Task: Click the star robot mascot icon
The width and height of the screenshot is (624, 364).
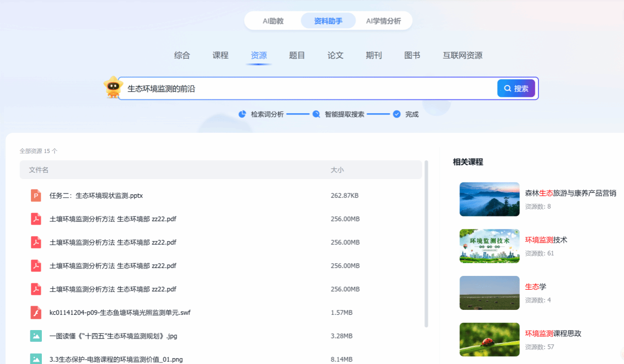Action: [x=113, y=88]
